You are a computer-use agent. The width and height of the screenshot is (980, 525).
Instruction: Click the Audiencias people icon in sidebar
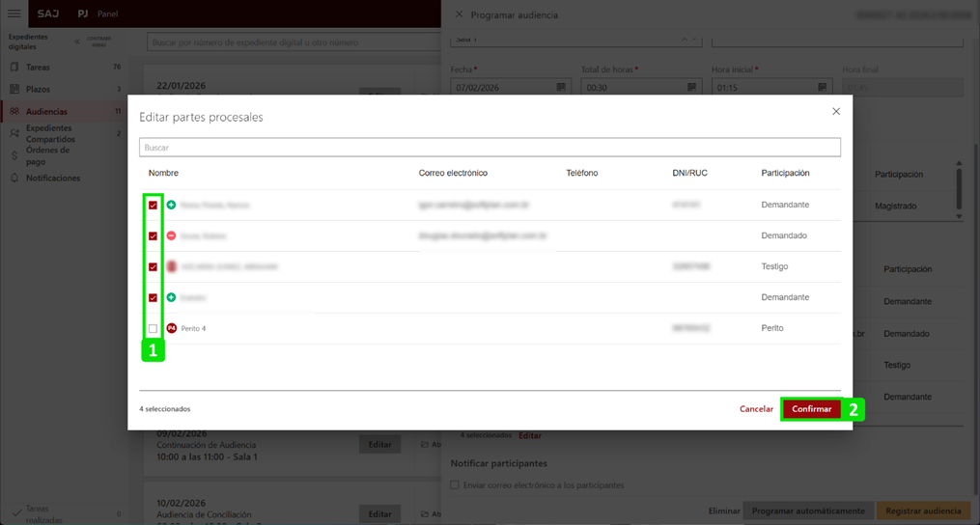14,112
